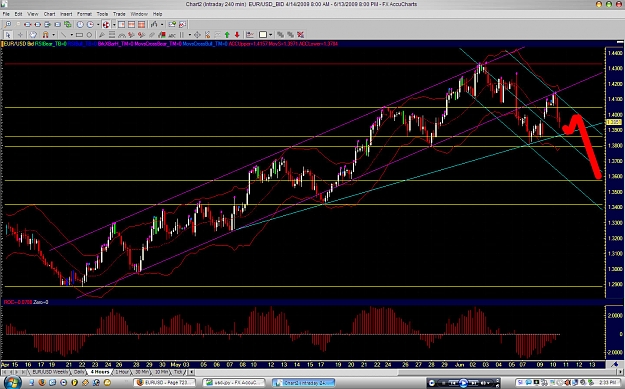The image size is (625, 389).
Task: Click the green up arrow marker icon
Action: (x=227, y=35)
